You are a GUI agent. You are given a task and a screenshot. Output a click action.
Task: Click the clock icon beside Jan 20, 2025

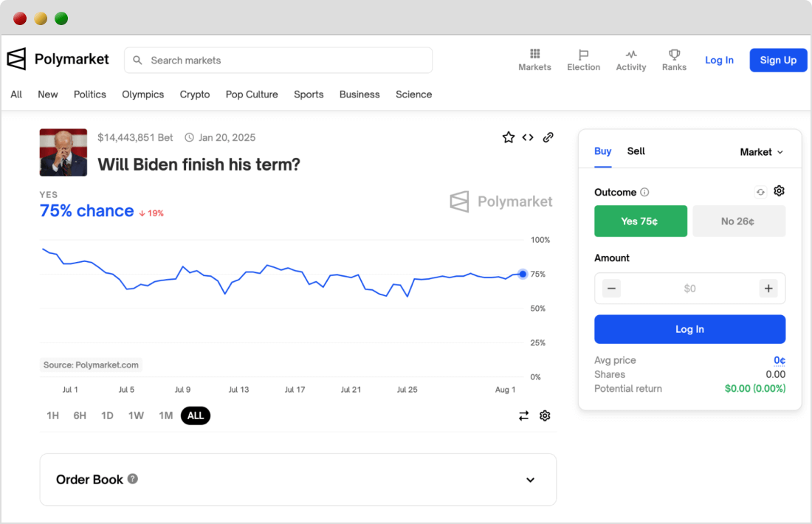click(190, 138)
